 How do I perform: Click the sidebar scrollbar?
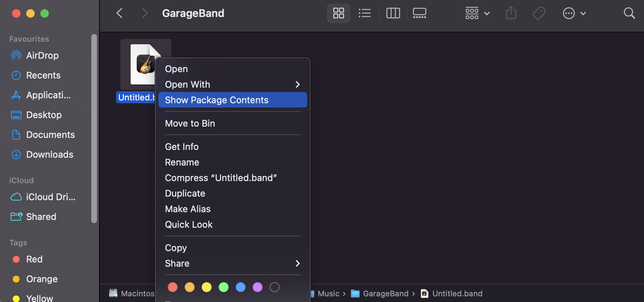point(94,129)
